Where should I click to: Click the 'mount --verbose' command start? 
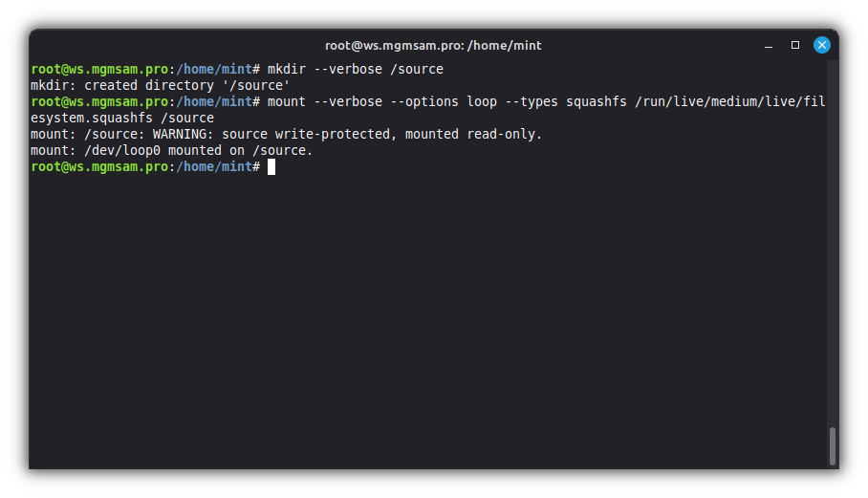(x=325, y=101)
